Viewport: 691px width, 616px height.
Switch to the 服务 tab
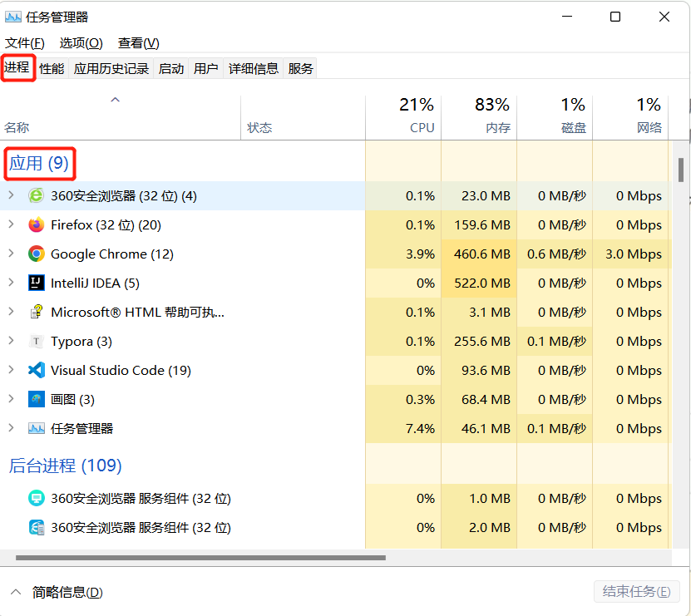[x=300, y=69]
